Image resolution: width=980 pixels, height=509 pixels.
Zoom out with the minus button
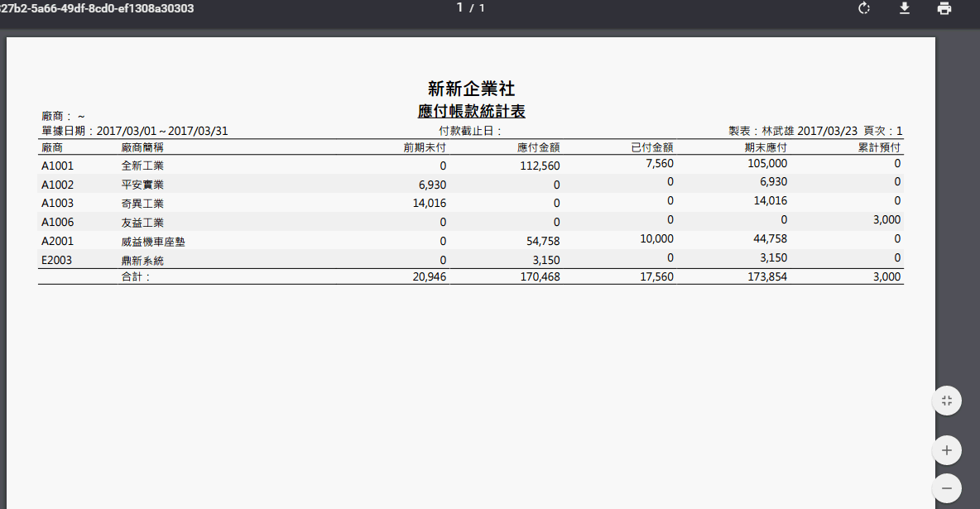[x=946, y=488]
